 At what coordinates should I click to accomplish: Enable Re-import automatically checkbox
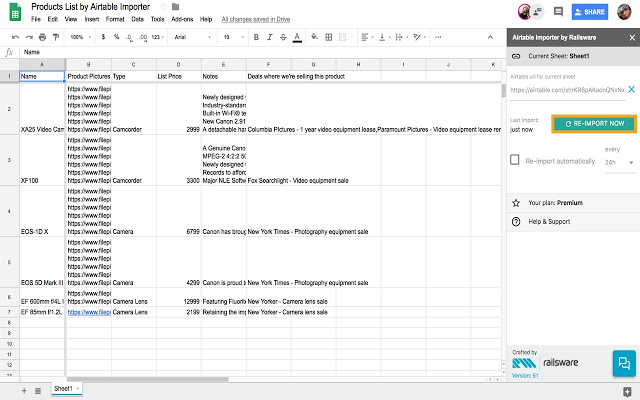tap(515, 160)
